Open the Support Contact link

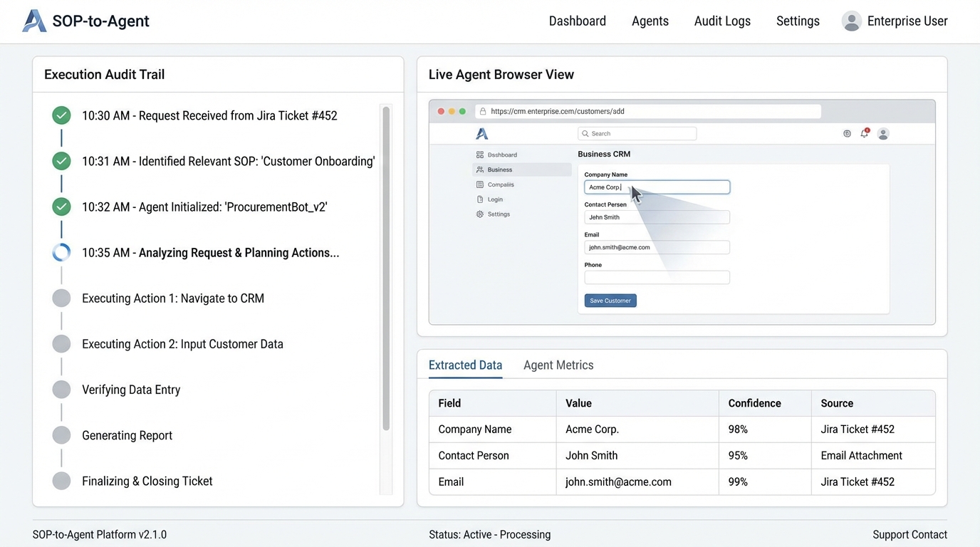(x=909, y=535)
